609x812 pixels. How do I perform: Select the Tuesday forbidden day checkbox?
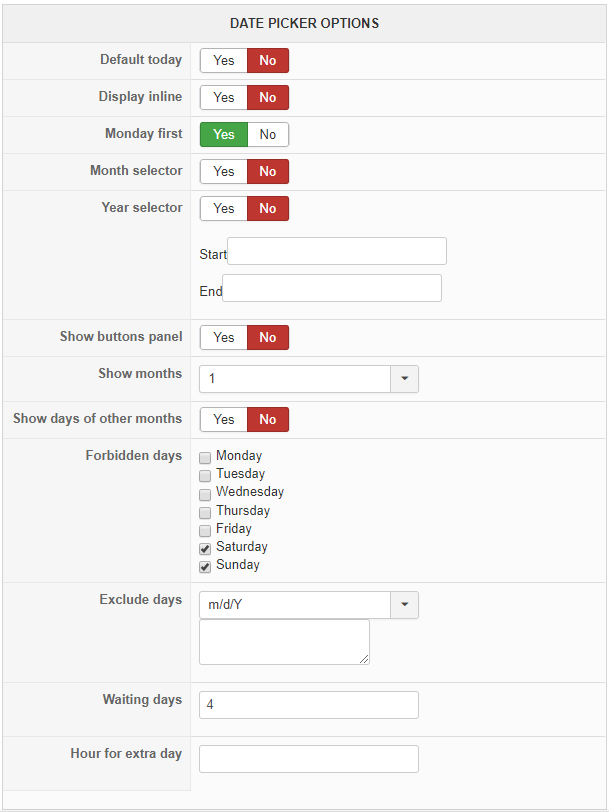[x=205, y=475]
